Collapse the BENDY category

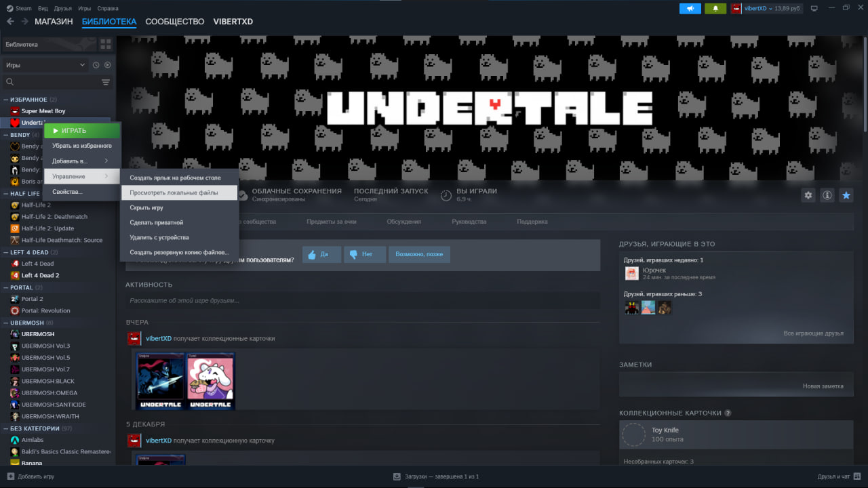tap(5, 135)
